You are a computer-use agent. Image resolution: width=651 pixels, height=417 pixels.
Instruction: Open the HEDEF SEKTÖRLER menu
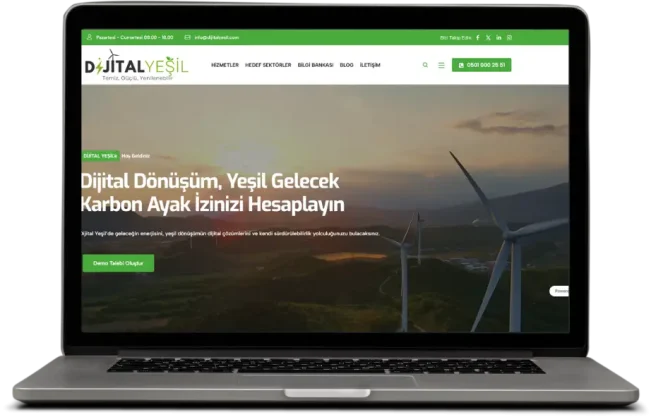tap(268, 65)
